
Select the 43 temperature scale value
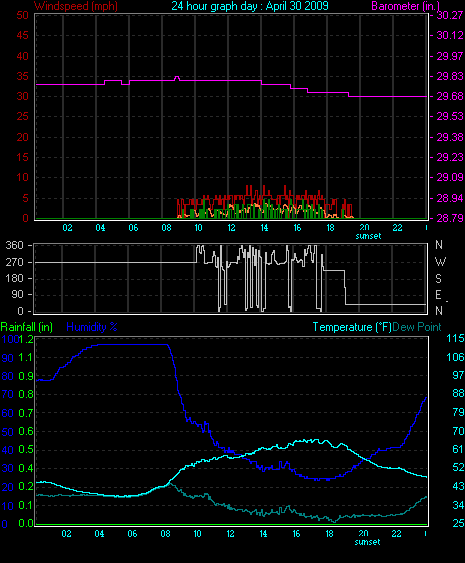pos(458,486)
